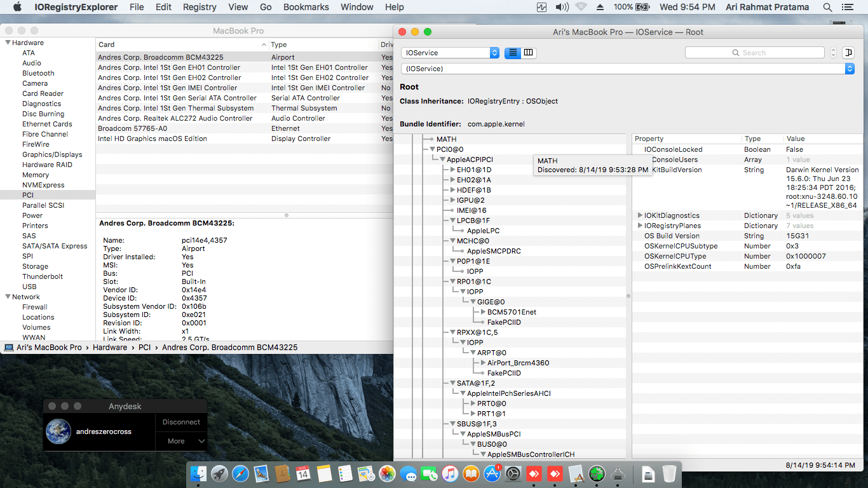Viewport: 868px width, 488px height.
Task: Open iBooks icon in dock
Action: coord(471,473)
